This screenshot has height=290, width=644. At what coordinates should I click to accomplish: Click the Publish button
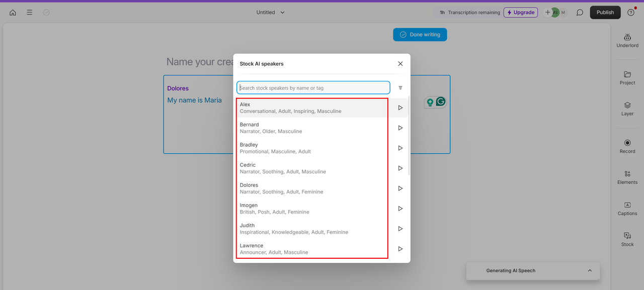605,13
